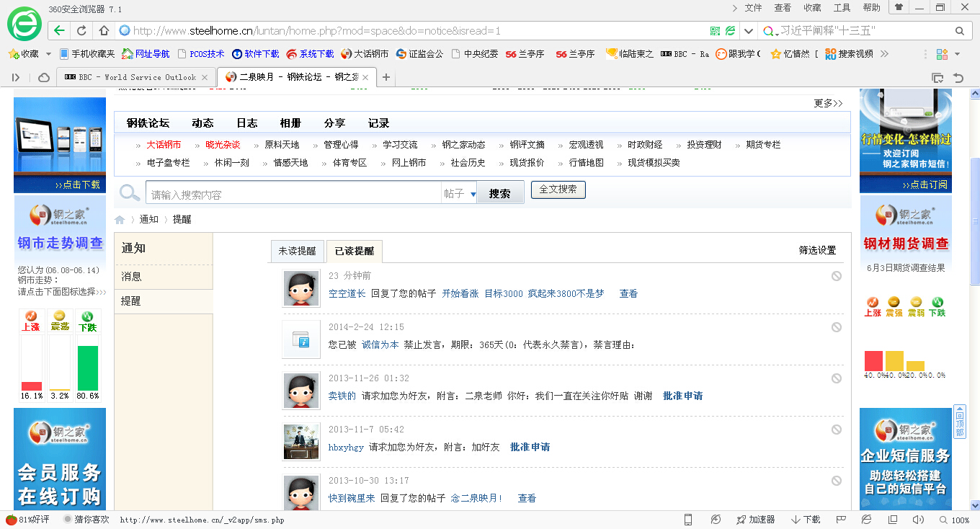980x529 pixels.
Task: Click the 全文搜索 button
Action: [558, 190]
